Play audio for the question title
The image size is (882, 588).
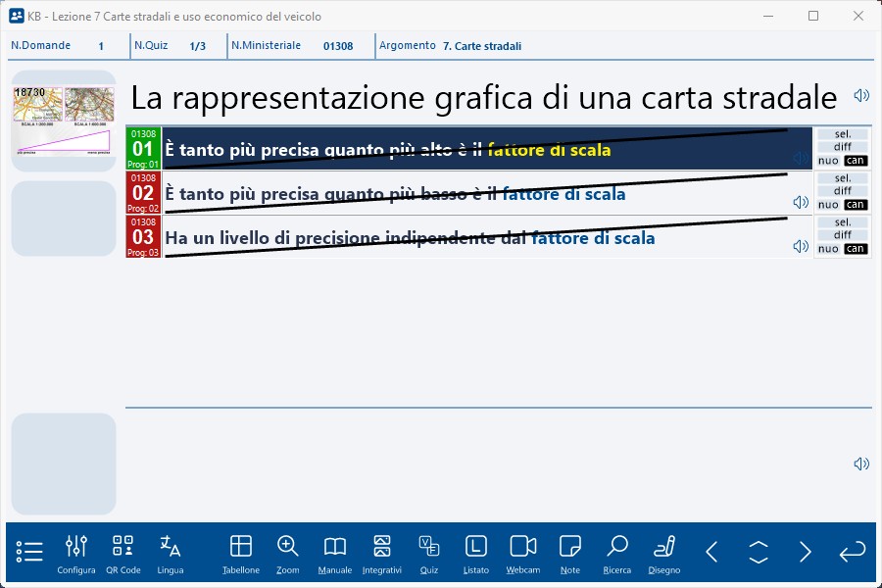pos(861,96)
